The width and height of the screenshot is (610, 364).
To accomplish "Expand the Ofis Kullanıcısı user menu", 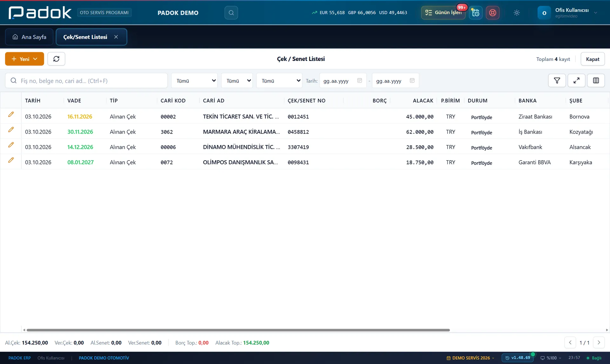I will click(568, 13).
